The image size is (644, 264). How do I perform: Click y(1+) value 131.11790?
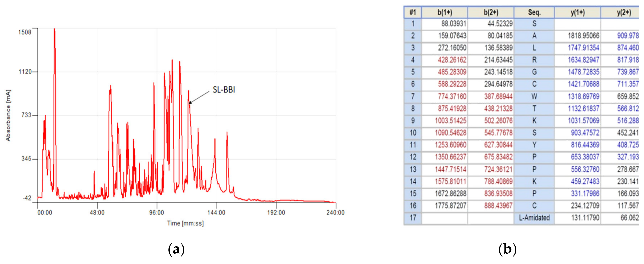tap(585, 218)
